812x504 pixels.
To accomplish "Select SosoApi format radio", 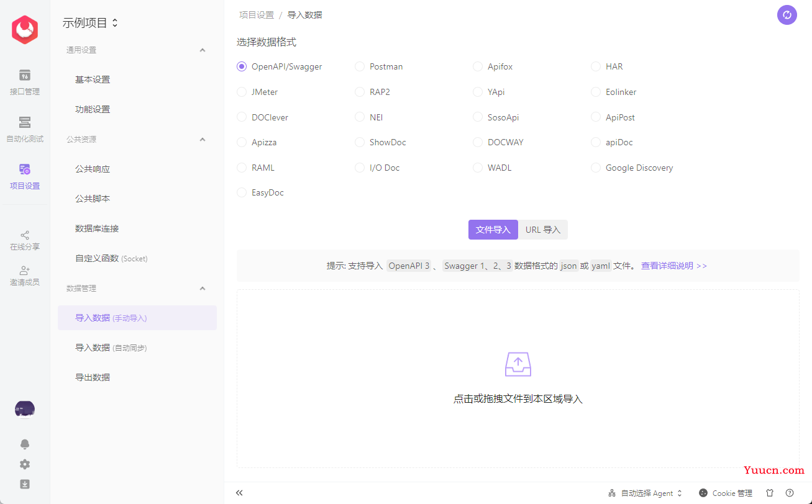I will click(478, 117).
